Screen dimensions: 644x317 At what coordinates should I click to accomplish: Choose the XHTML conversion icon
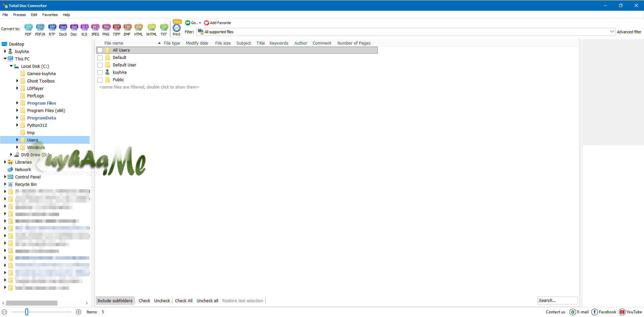151,29
